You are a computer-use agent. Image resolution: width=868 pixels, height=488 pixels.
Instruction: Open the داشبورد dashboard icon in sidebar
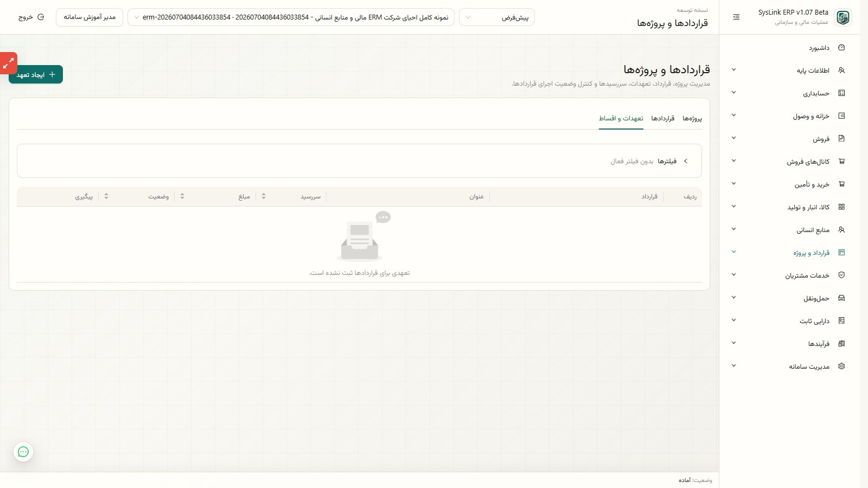coord(841,48)
